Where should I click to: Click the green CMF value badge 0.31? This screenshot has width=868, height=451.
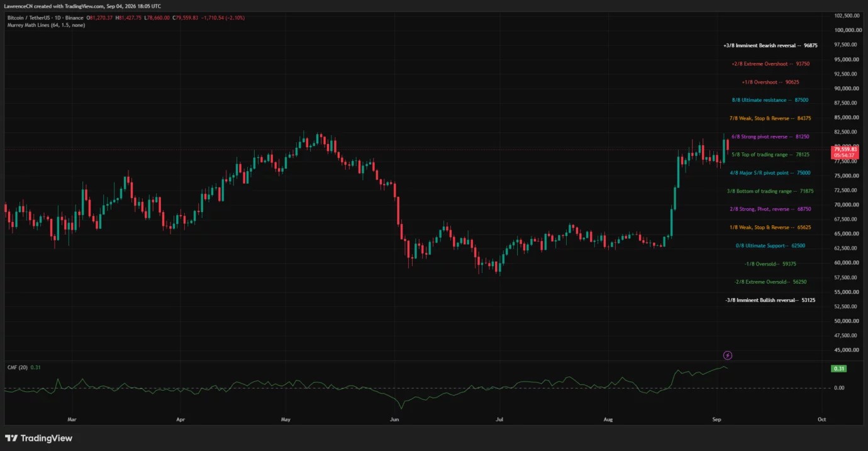[x=838, y=369]
